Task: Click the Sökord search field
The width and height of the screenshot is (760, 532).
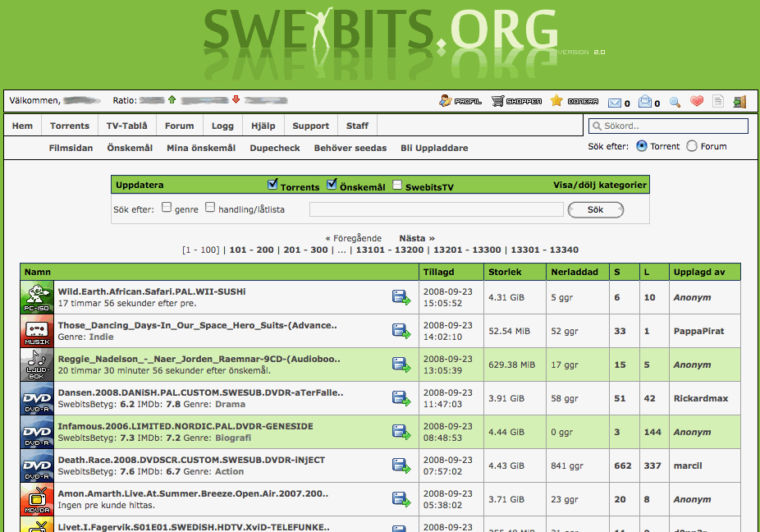Action: [x=668, y=126]
